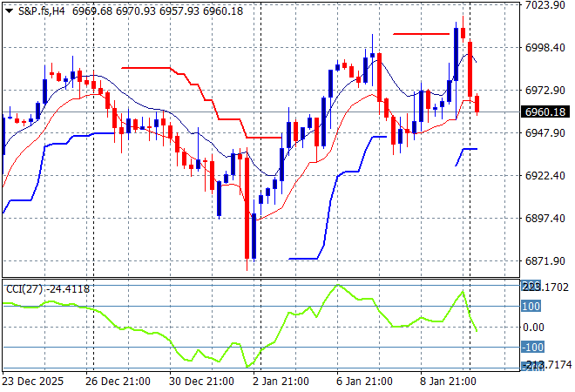Select the S&P.fs,H4 symbol title
The image size is (575, 392).
click(x=42, y=11)
